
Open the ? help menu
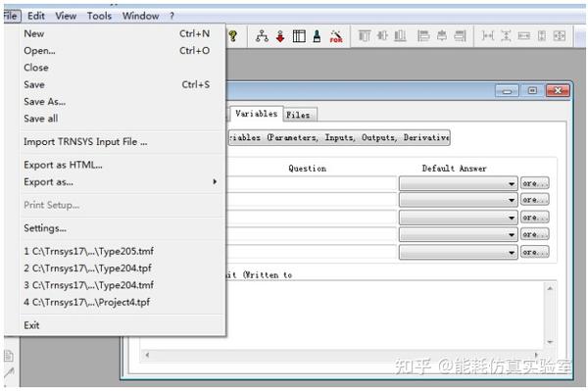pyautogui.click(x=171, y=16)
